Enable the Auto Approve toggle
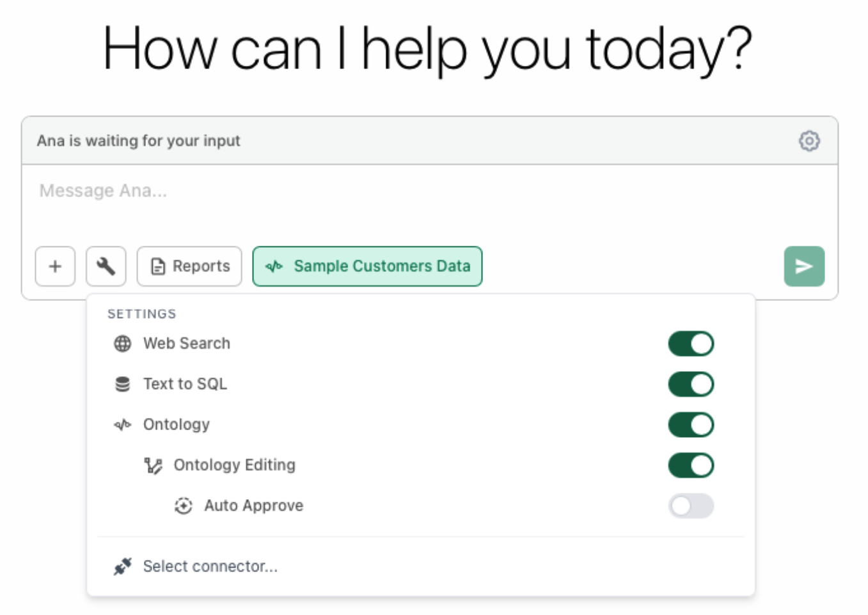Screen dimensions: 868x615 691,506
